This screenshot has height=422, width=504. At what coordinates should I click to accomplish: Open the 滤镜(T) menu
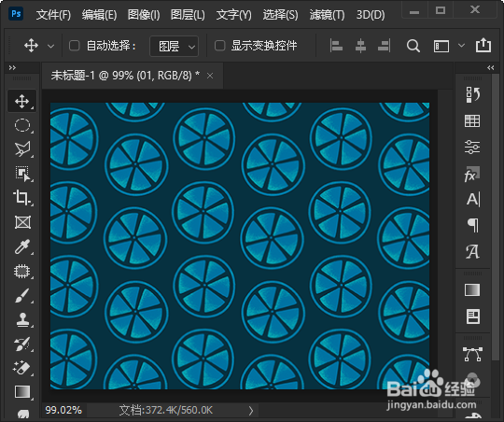pos(327,15)
